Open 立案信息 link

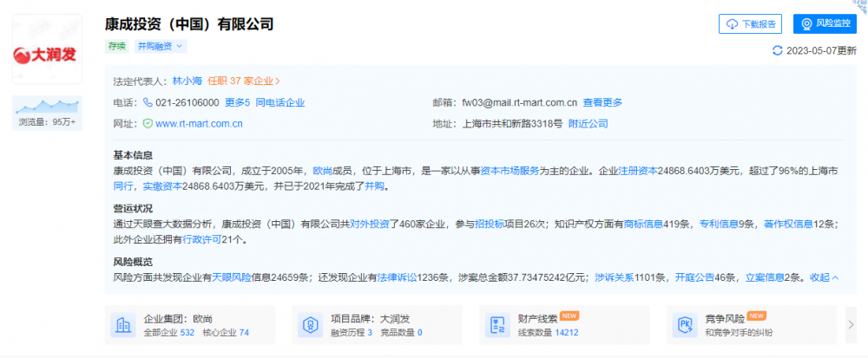pos(765,277)
